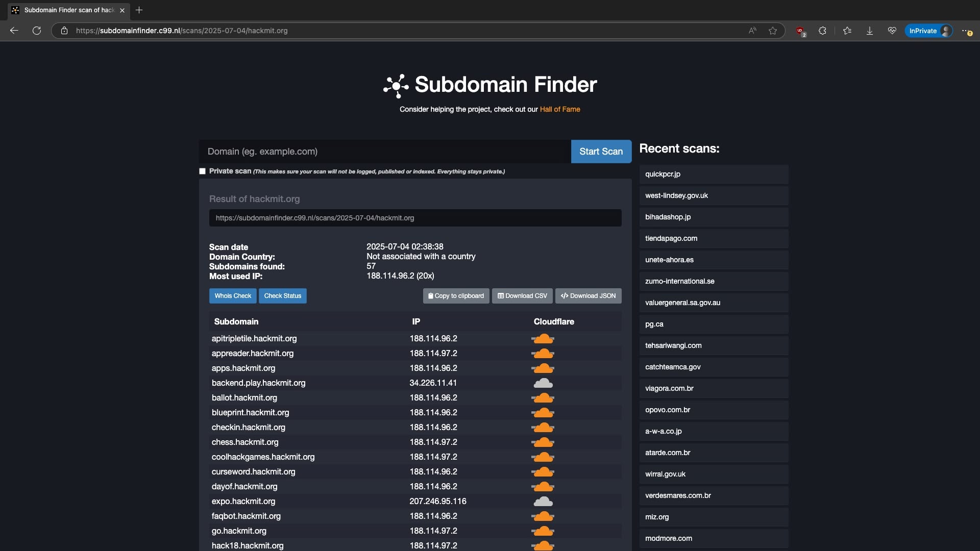
Task: Open recent scan catchteamca.gov
Action: [x=714, y=367]
